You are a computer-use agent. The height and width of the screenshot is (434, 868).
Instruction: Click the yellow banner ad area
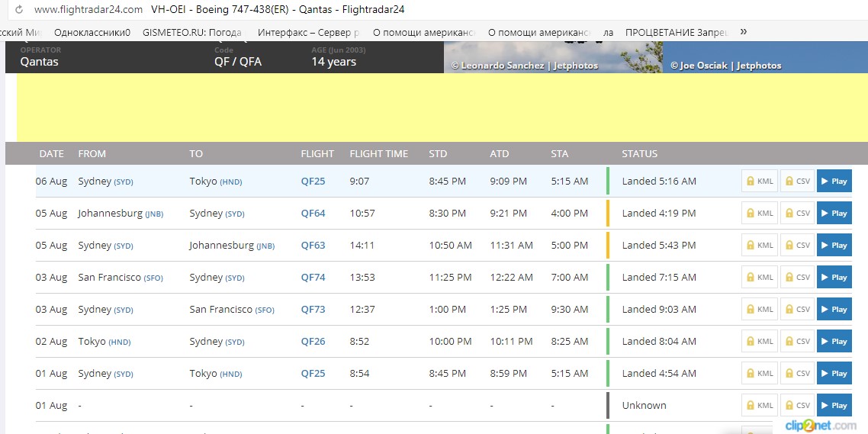point(442,108)
